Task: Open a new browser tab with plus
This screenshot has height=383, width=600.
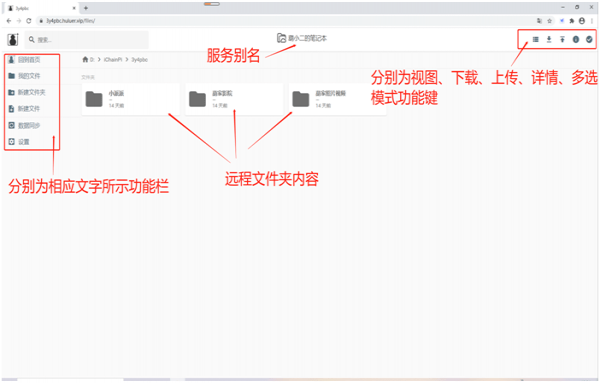Action: click(x=86, y=8)
